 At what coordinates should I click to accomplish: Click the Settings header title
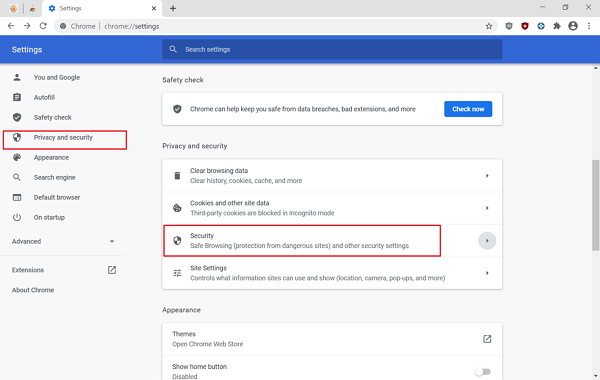tap(27, 49)
